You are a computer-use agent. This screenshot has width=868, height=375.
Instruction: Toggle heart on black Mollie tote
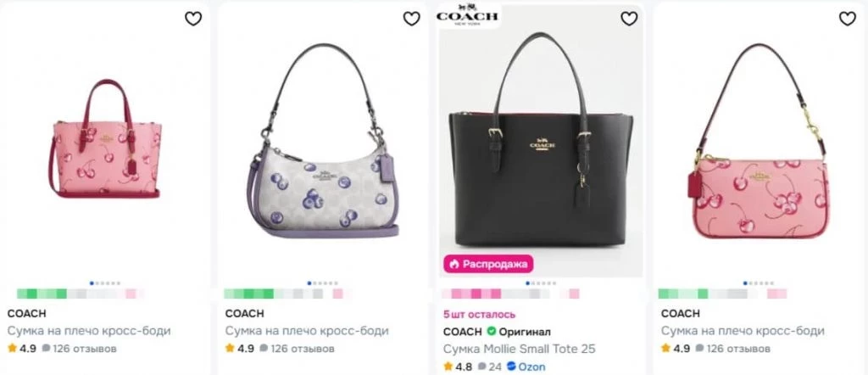tap(629, 19)
